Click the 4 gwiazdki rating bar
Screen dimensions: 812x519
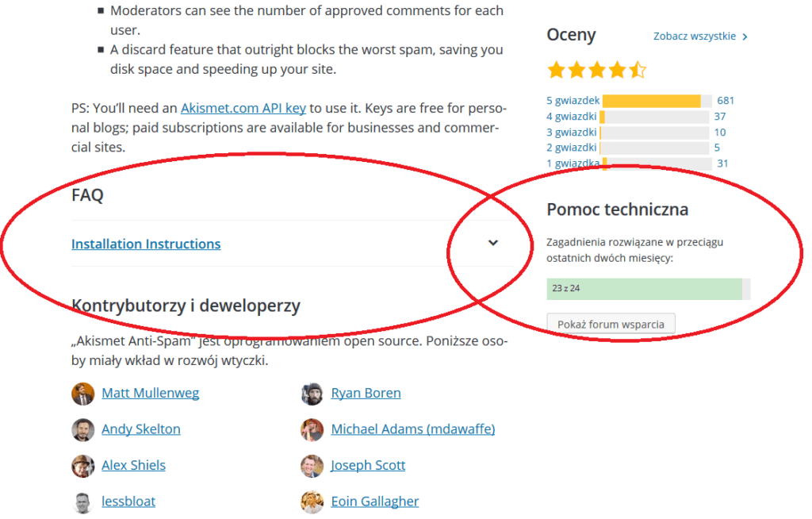click(654, 117)
